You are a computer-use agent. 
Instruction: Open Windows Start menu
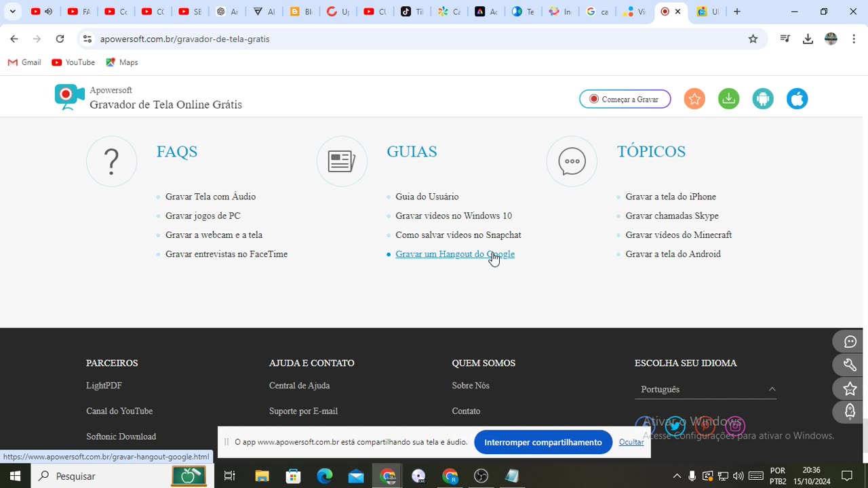pos(14,476)
